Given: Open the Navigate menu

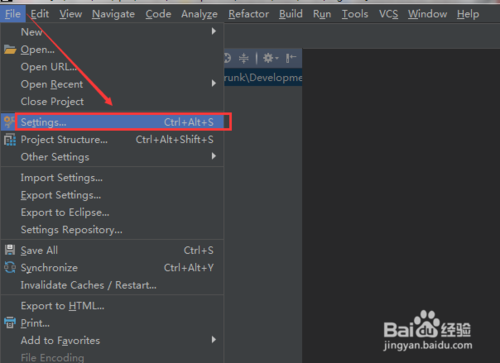Looking at the screenshot, I should [x=113, y=14].
